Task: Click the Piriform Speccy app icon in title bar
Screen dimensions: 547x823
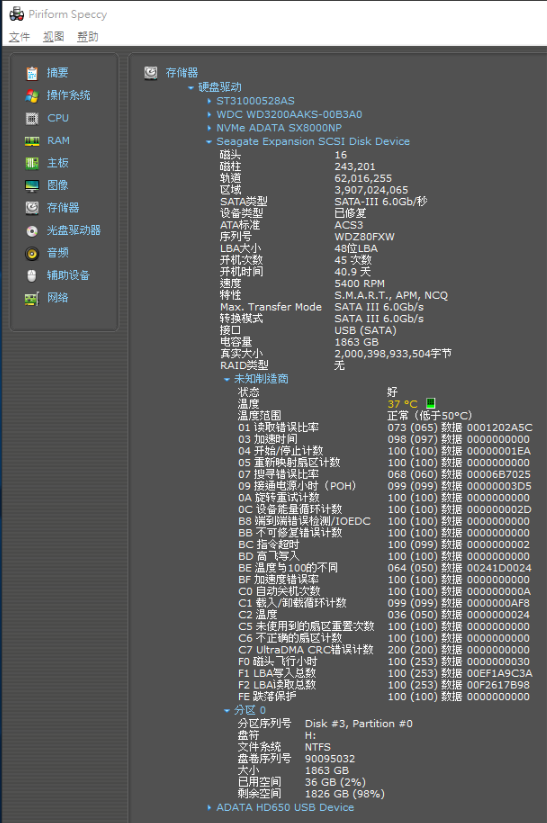Action: (x=17, y=14)
